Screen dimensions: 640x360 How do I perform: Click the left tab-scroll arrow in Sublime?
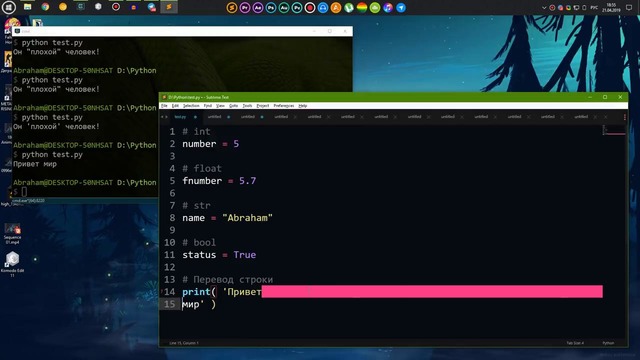click(162, 117)
